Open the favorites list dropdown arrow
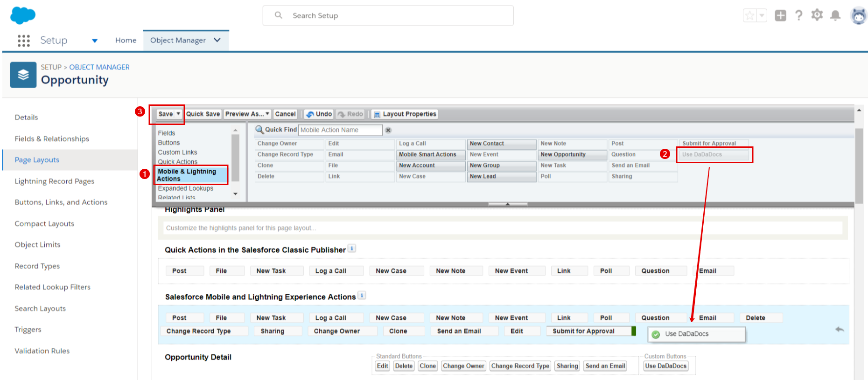Image resolution: width=868 pixels, height=380 pixels. tap(762, 15)
